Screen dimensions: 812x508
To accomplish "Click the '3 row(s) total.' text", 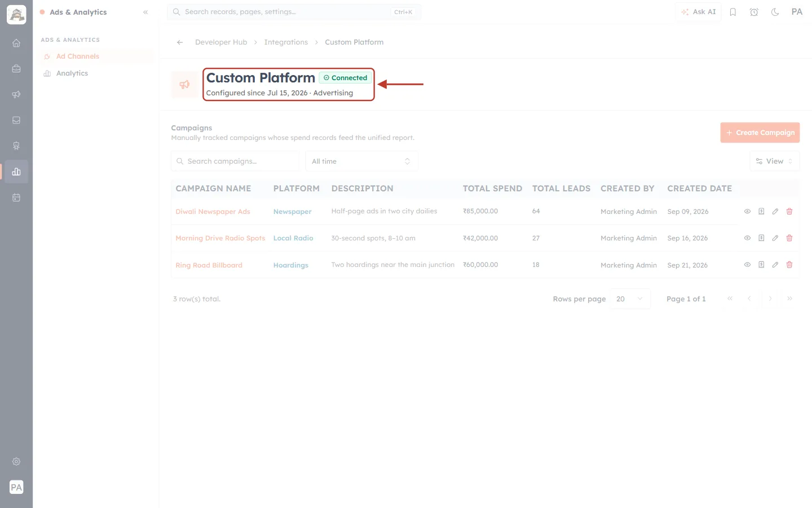I will [197, 299].
